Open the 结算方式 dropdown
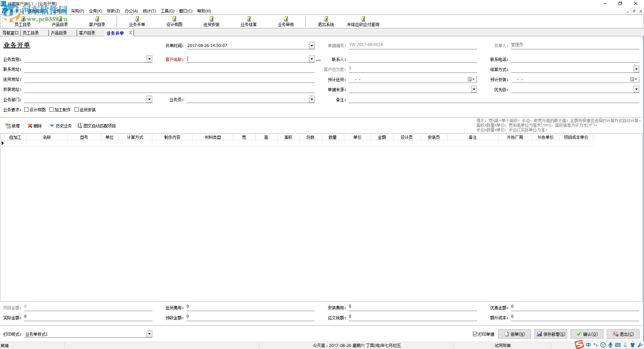This screenshot has height=349, width=644. coord(636,69)
